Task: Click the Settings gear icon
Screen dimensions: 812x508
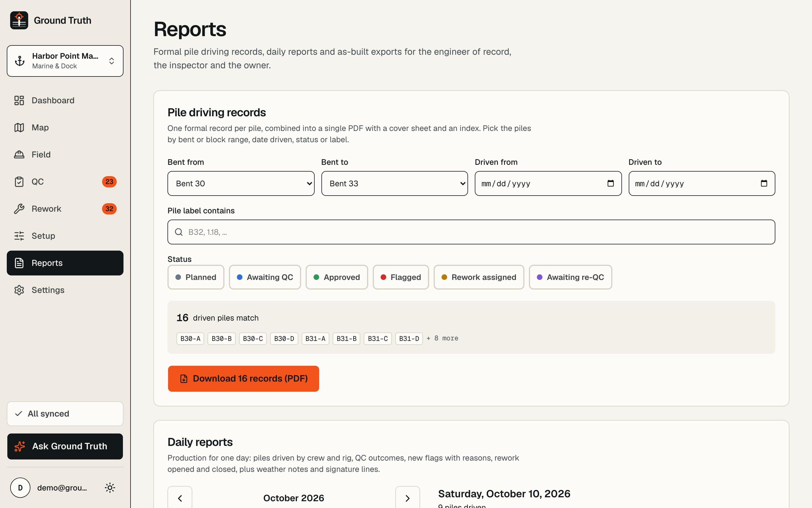Action: (19, 290)
